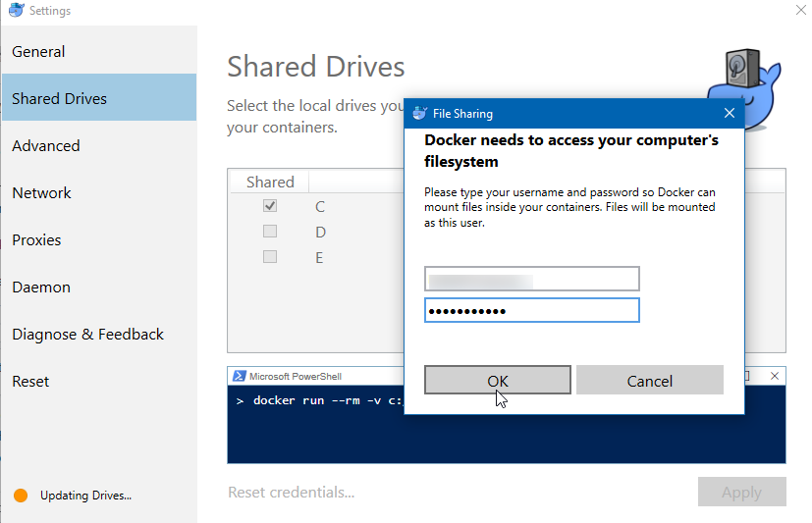Close the Microsoft PowerShell window

774,376
